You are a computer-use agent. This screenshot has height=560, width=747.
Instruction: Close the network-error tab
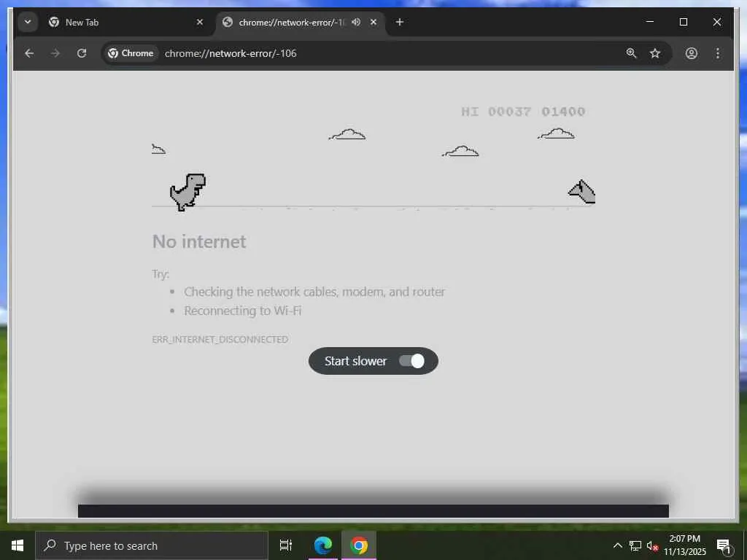373,22
